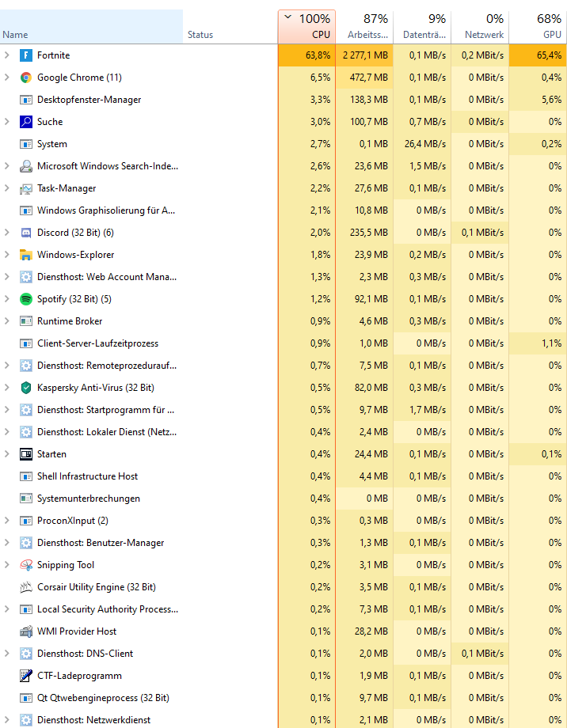Sort by the Netzwerk column header
Image resolution: width=567 pixels, height=728 pixels.
480,26
